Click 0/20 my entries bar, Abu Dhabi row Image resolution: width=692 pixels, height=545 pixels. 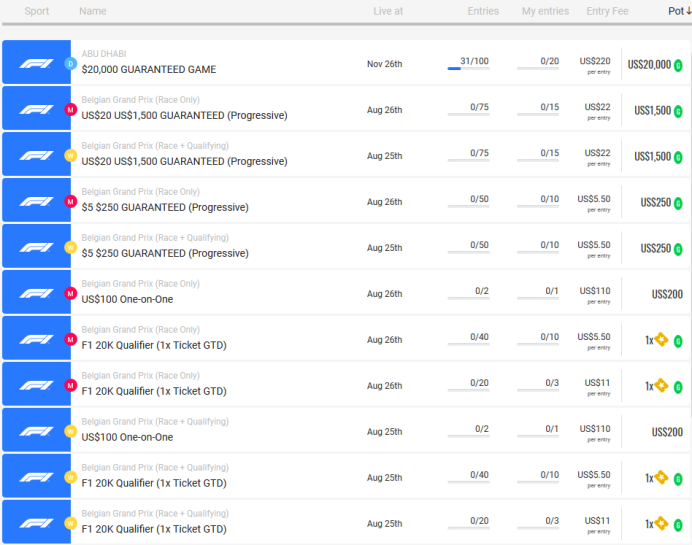click(538, 68)
